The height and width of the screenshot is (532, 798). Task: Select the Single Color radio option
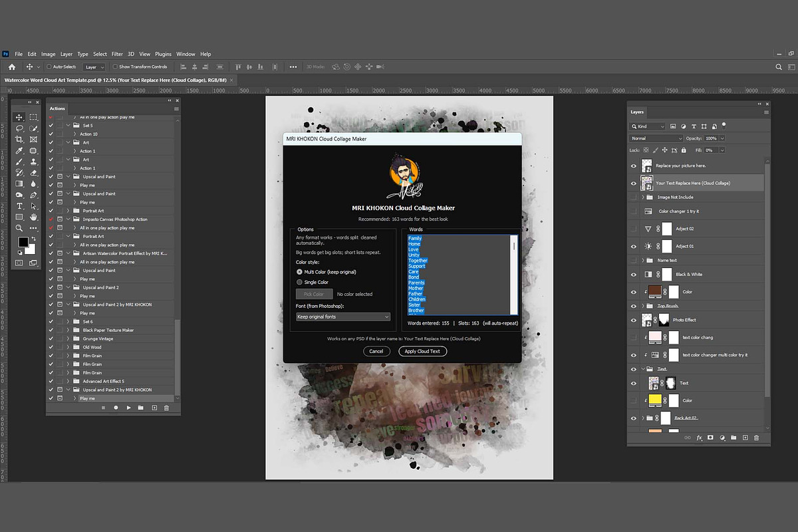[x=299, y=282]
